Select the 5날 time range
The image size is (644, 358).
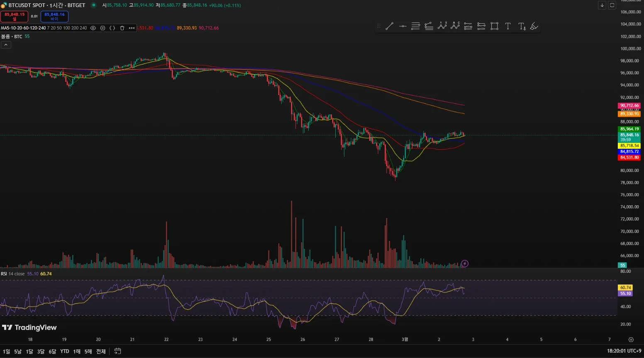coord(18,351)
